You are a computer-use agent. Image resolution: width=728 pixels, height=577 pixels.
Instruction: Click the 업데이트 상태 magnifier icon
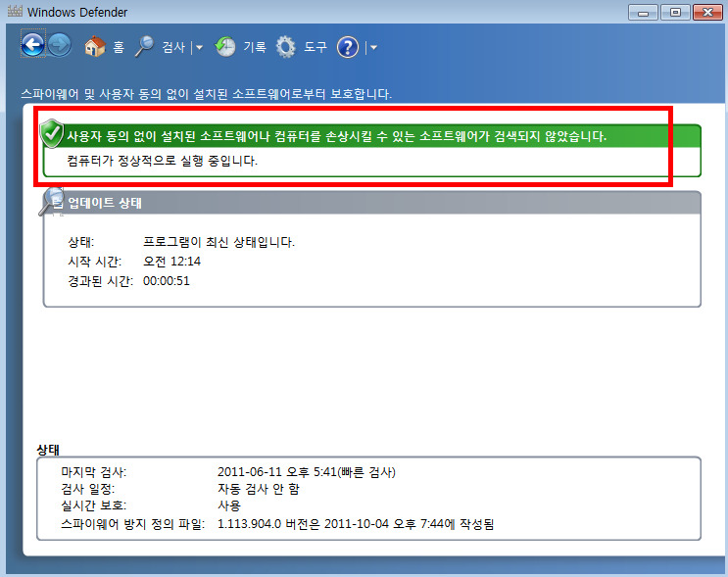(x=52, y=202)
